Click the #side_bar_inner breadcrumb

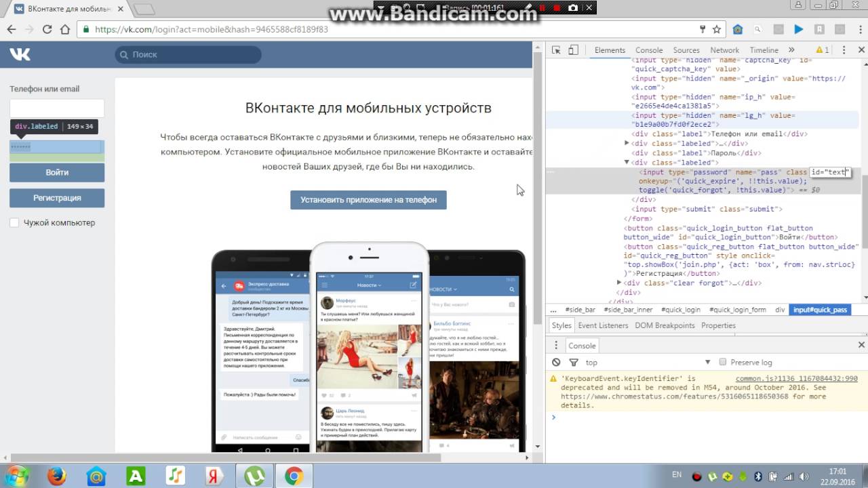(628, 310)
